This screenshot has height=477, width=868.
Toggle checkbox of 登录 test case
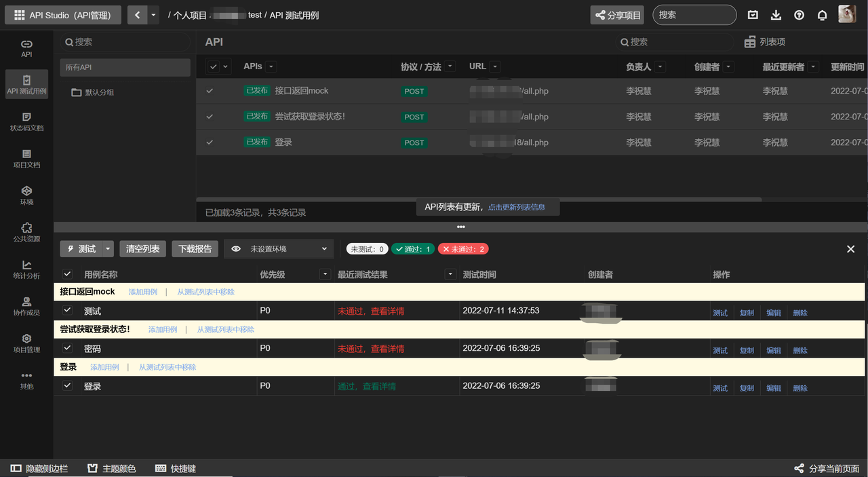point(67,385)
